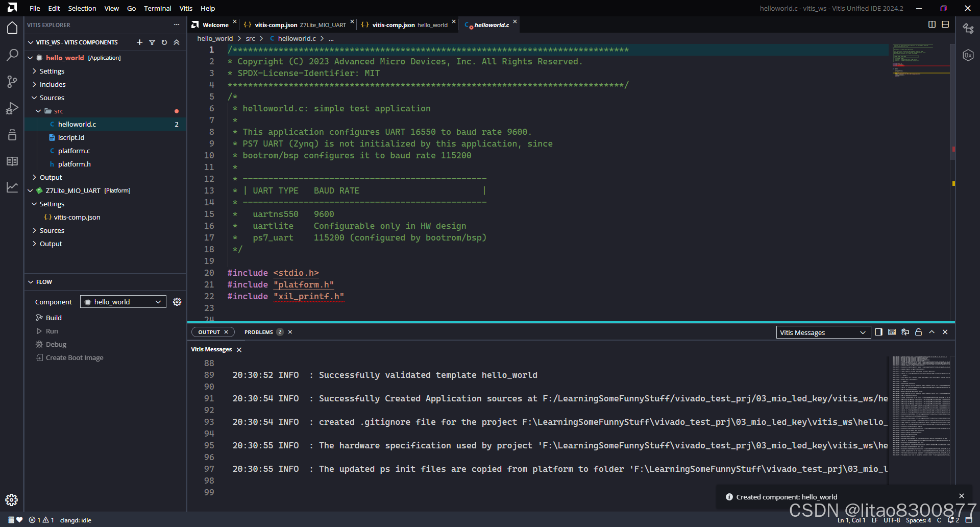Viewport: 980px width, 527px height.
Task: Click the Spaces: 4 indentation status item
Action: [x=918, y=520]
